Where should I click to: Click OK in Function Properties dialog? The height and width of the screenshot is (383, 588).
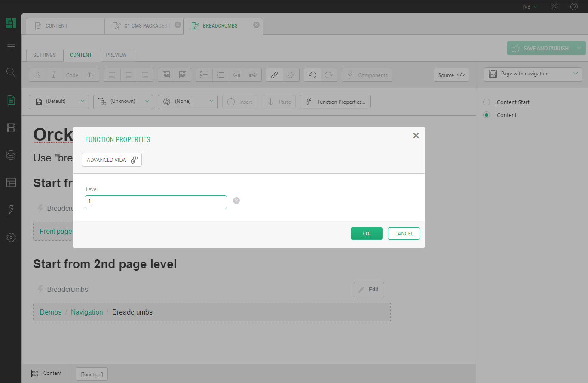366,233
